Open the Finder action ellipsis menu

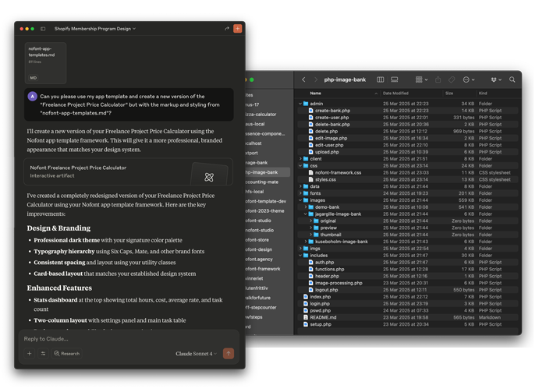click(x=468, y=79)
